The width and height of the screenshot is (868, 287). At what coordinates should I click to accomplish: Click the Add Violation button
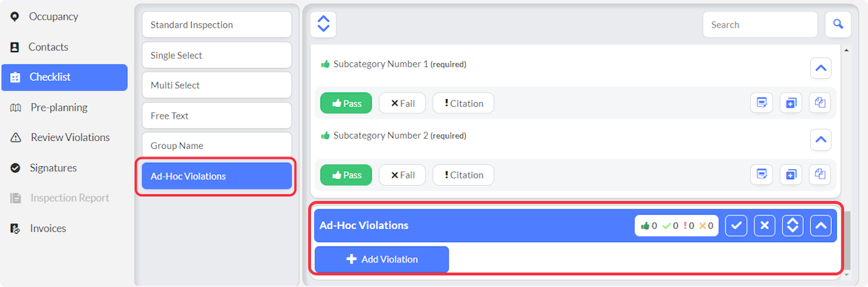tap(382, 260)
